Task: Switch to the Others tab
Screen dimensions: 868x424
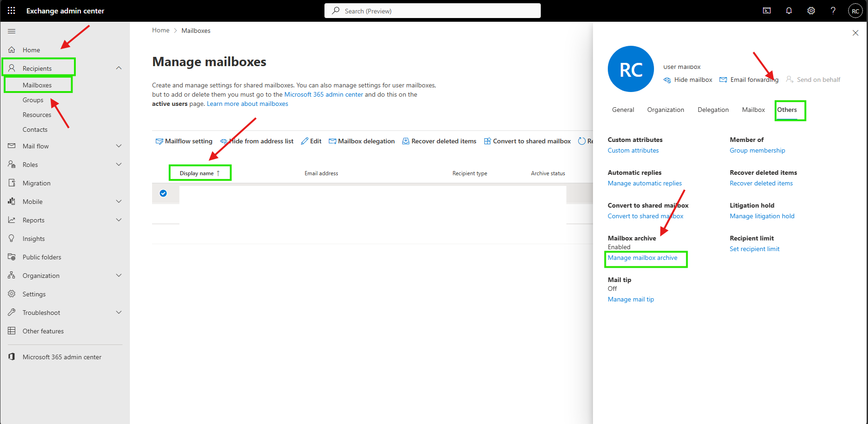Action: [787, 110]
